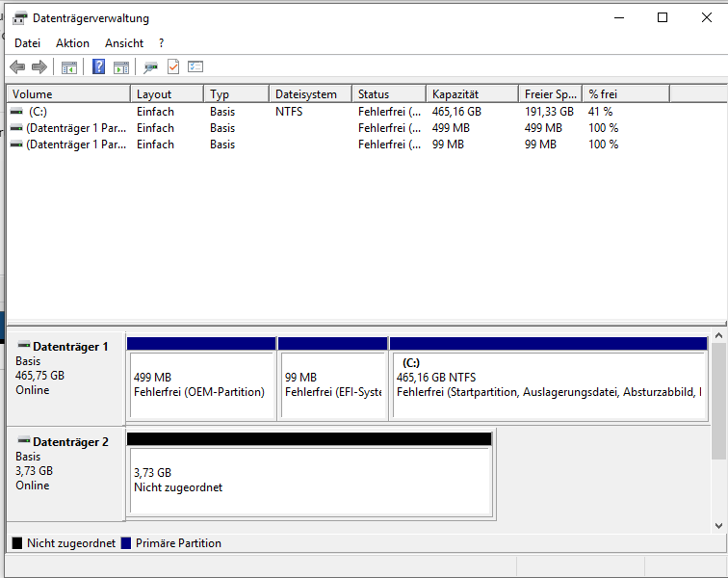Click the Back arrow toolbar icon

point(17,66)
